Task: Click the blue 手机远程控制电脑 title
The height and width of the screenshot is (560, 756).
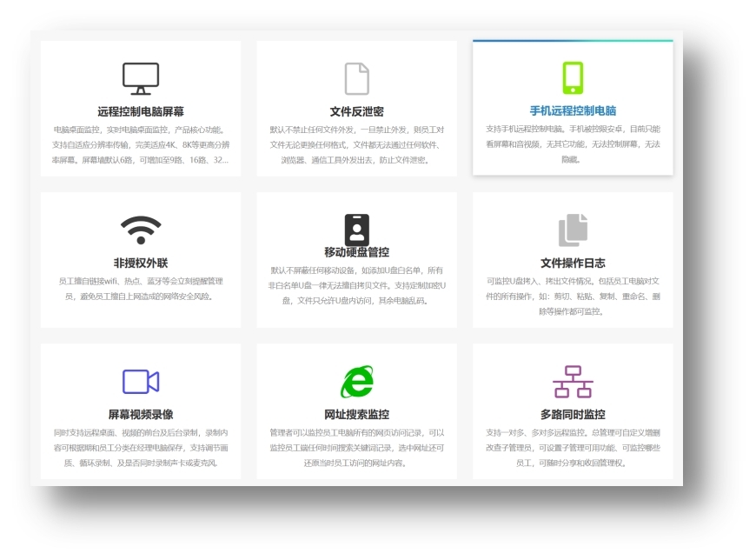Action: (573, 110)
